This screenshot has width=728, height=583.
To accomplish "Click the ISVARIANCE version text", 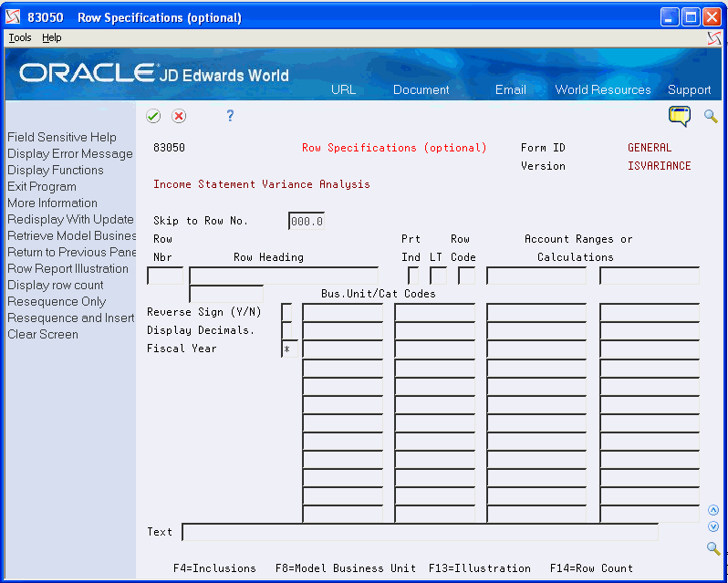I will [660, 166].
